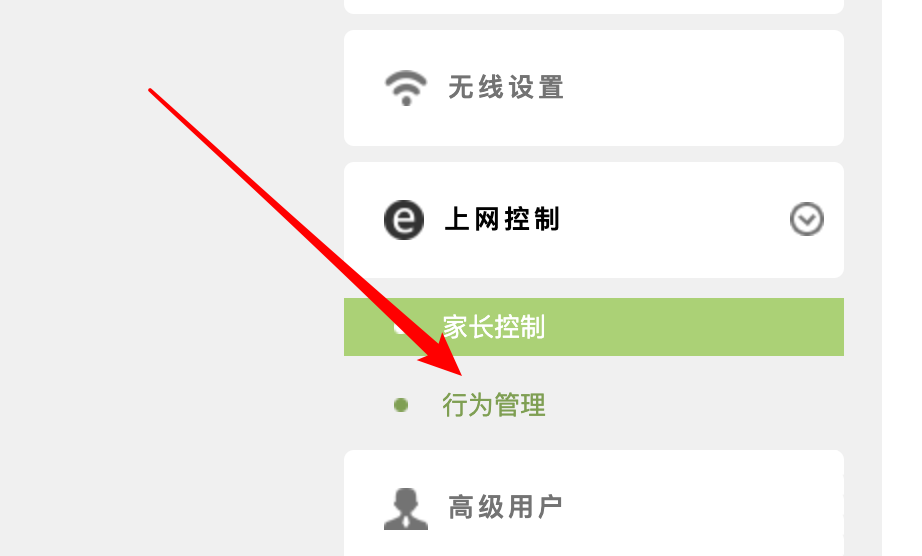Image resolution: width=922 pixels, height=556 pixels.
Task: Click the right end of green 家长控制 bar
Action: click(x=811, y=327)
